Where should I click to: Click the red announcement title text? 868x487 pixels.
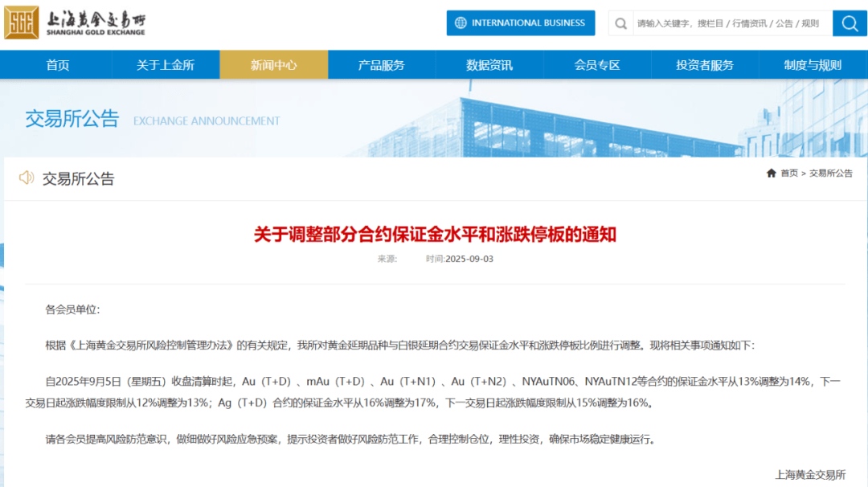pyautogui.click(x=435, y=234)
